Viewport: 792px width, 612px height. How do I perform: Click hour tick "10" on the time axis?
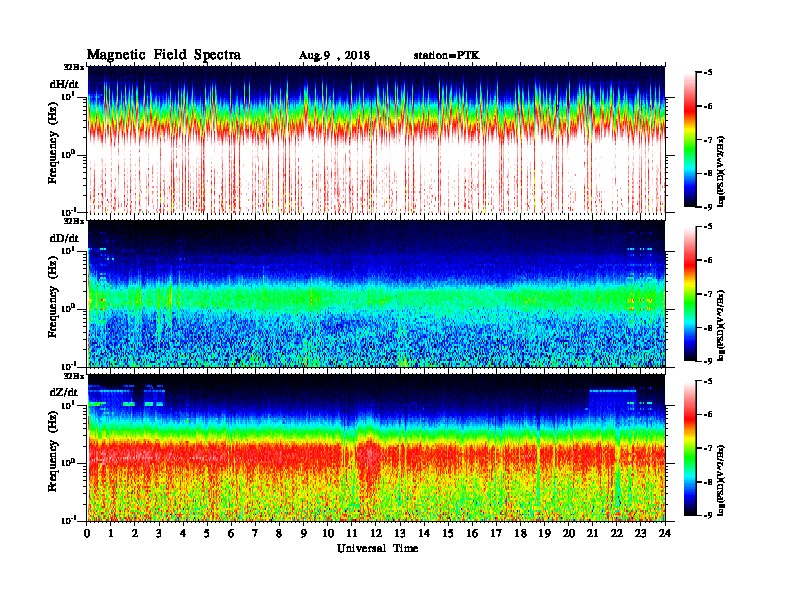[328, 534]
